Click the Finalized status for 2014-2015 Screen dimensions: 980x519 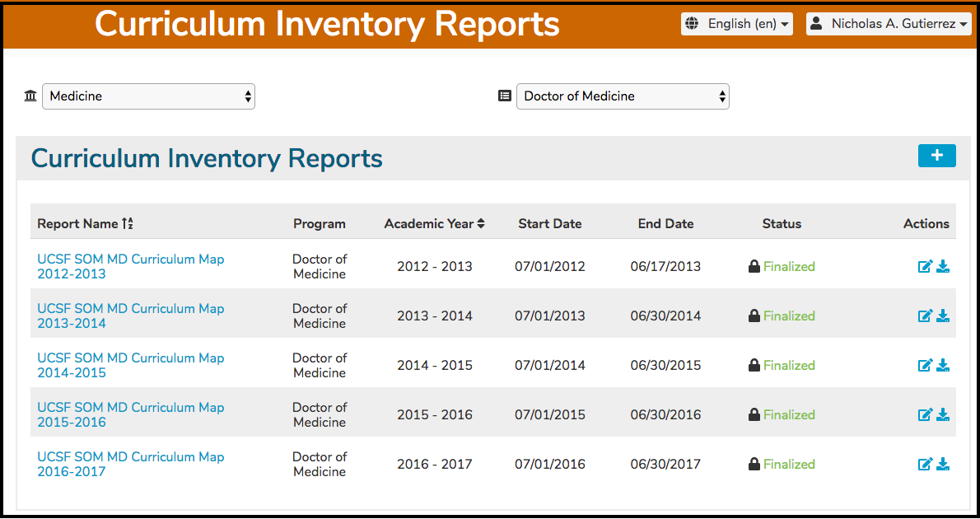point(790,366)
